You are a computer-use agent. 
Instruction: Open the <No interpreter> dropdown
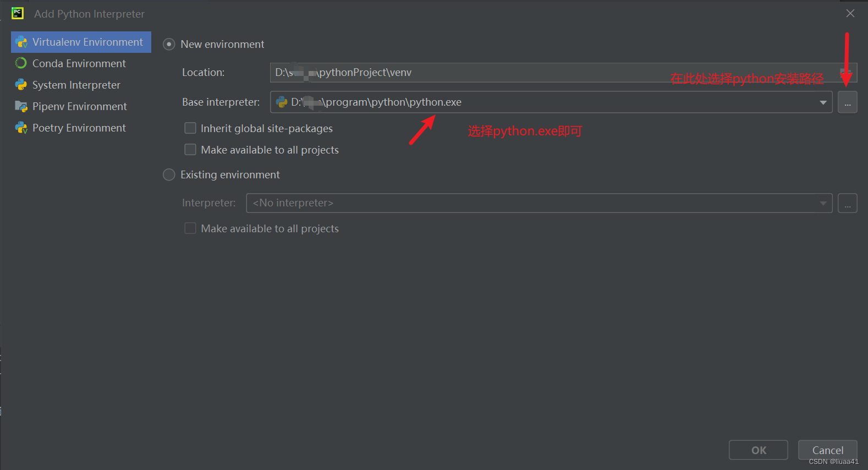coord(539,203)
